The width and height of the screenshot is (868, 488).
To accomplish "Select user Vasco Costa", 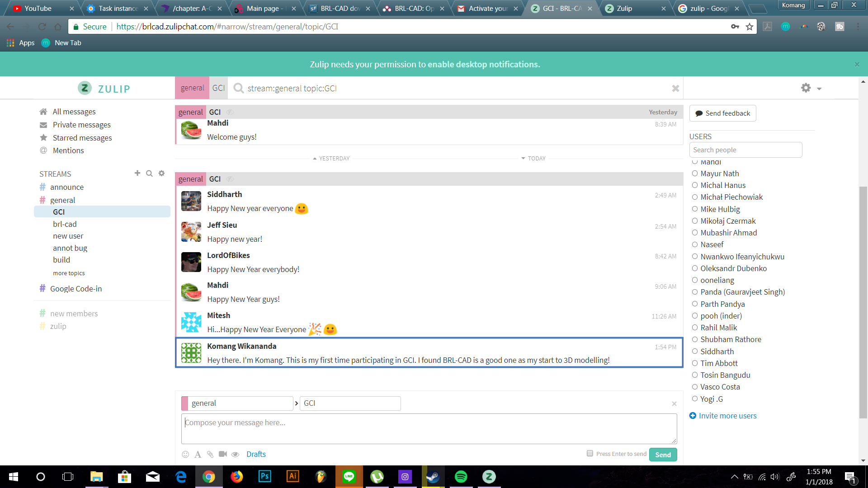I will [x=720, y=387].
